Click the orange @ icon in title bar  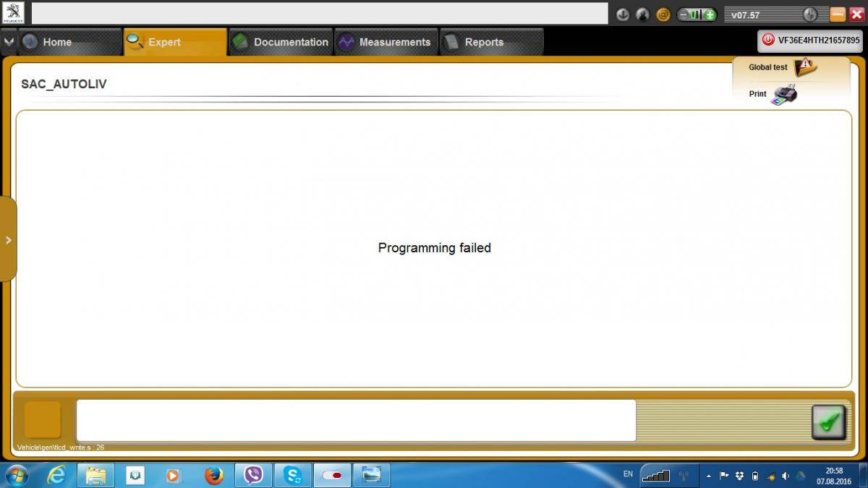tap(663, 14)
